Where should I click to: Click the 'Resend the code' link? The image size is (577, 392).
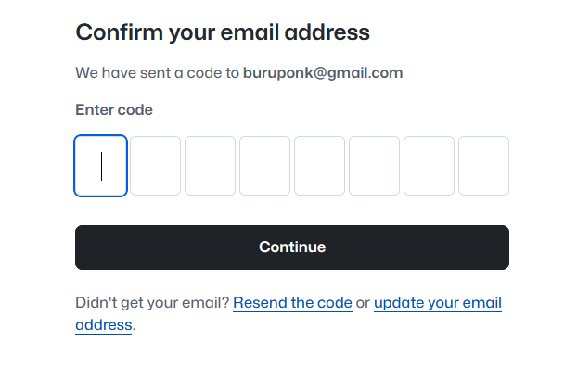click(x=292, y=303)
